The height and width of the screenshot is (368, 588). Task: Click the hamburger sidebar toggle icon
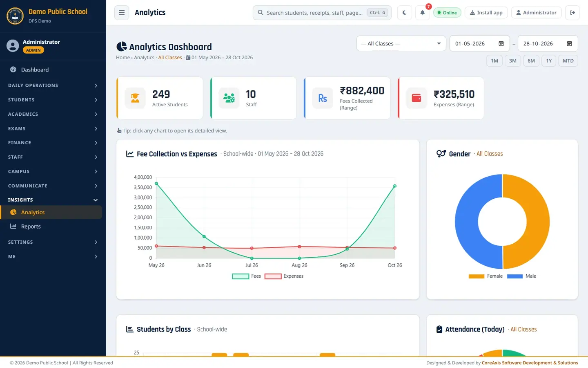(122, 13)
